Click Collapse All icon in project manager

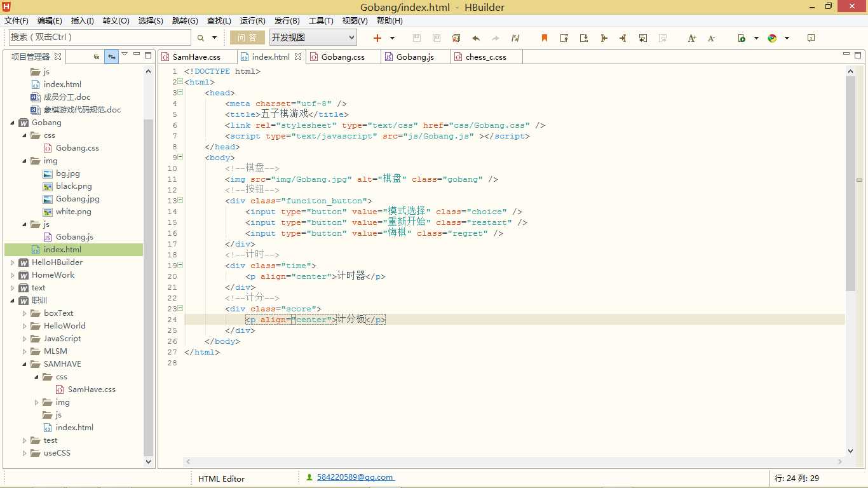(97, 57)
